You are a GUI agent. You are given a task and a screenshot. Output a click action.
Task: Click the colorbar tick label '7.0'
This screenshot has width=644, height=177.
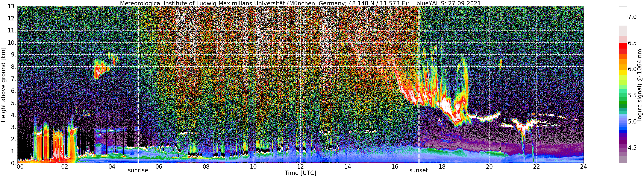(x=632, y=17)
